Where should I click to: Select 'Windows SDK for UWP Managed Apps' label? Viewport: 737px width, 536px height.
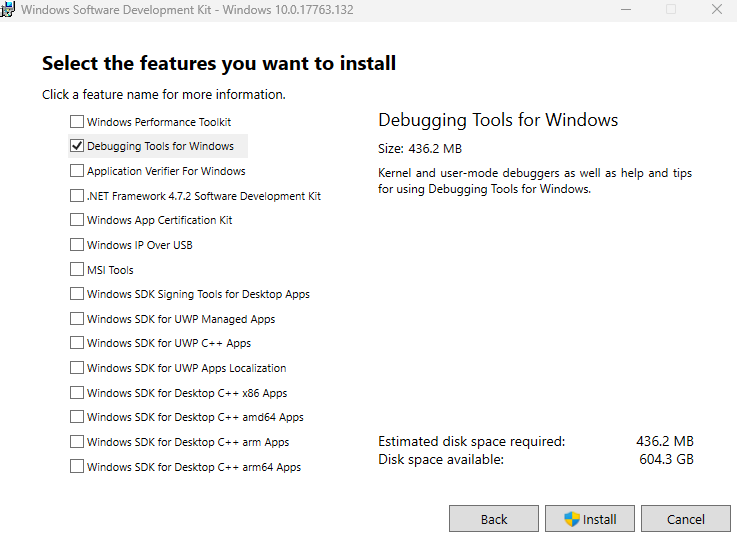(x=181, y=319)
